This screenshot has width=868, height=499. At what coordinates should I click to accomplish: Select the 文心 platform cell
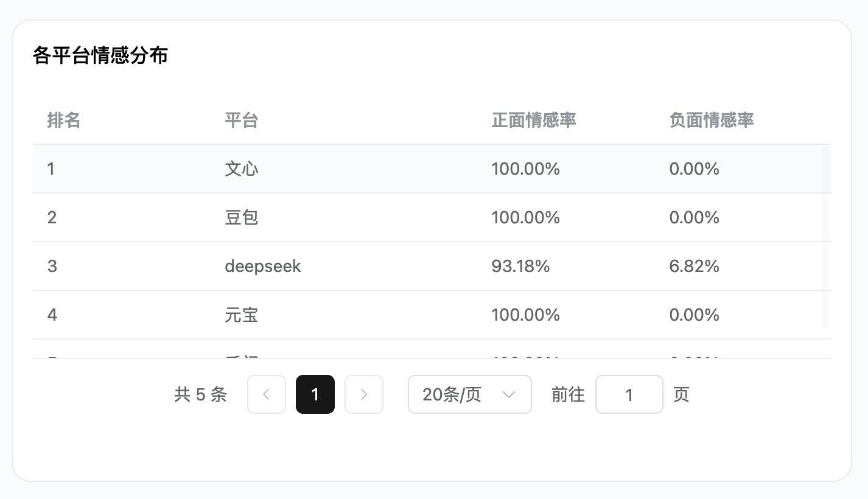tap(242, 169)
